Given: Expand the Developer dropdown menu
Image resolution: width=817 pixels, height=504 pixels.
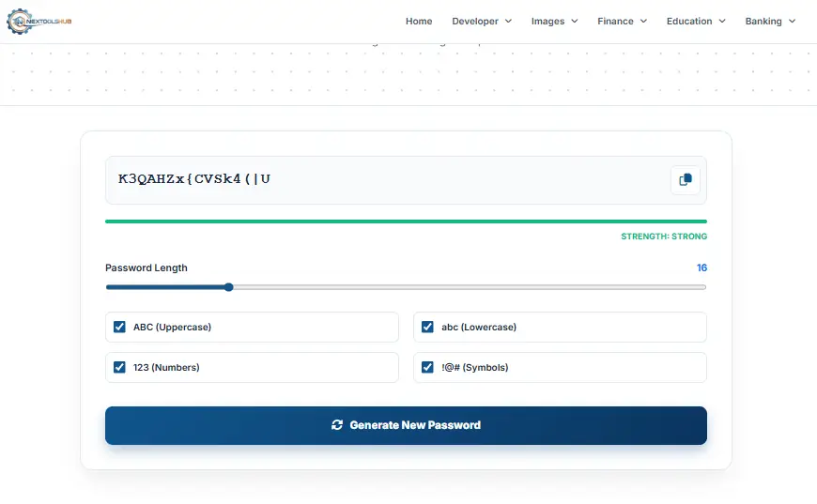Looking at the screenshot, I should [x=481, y=22].
